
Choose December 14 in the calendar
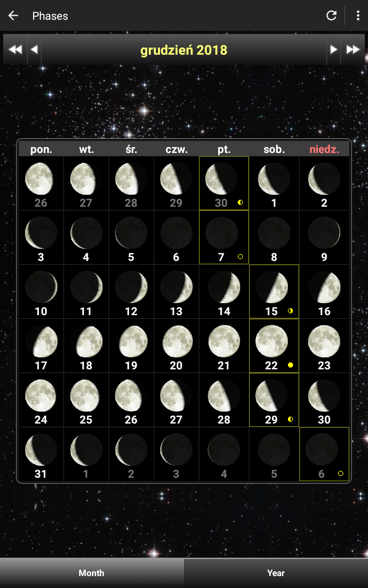(x=224, y=291)
